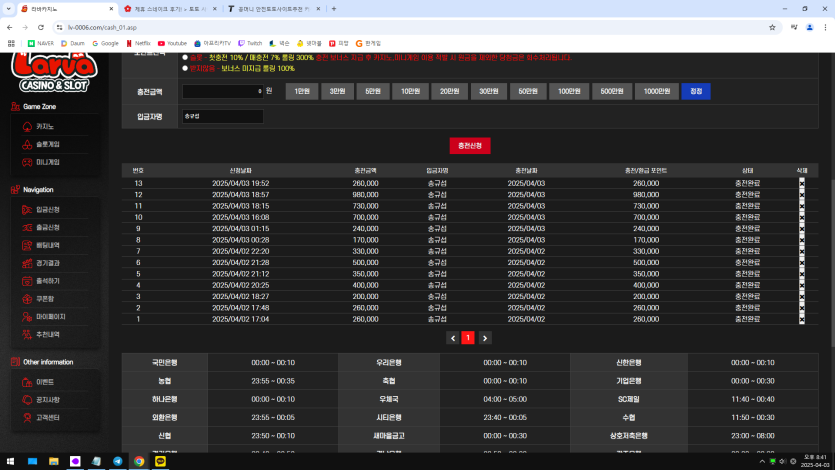Open the YouTube bookmark in bookmarks bar
Image resolution: width=835 pixels, height=470 pixels.
point(172,43)
